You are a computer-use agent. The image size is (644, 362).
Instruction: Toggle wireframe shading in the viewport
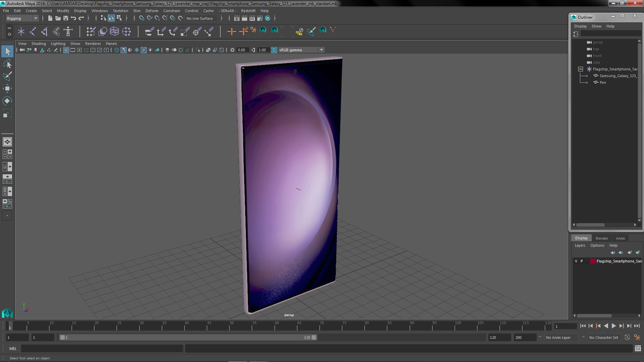pos(117,50)
